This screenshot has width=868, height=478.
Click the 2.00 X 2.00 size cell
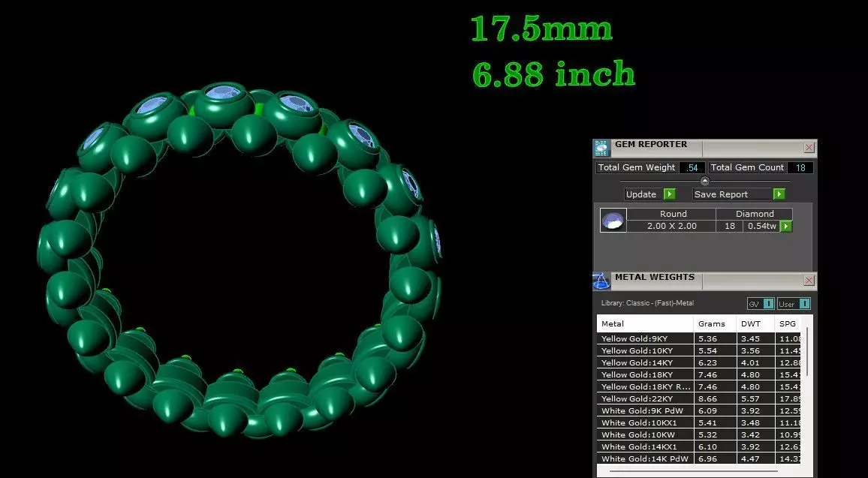[x=672, y=227]
